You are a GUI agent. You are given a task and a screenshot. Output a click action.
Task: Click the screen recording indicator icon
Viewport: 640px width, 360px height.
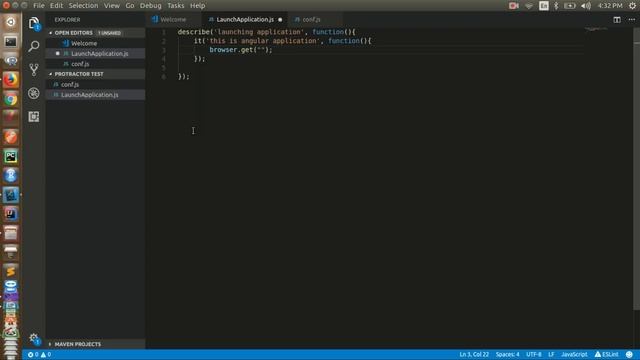(514, 6)
